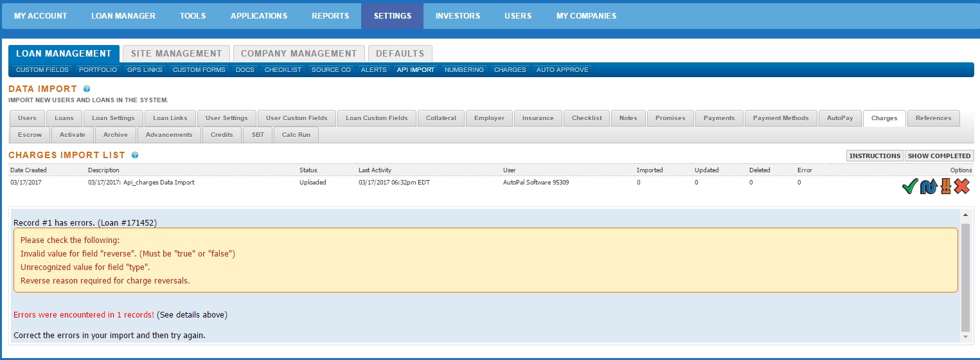The image size is (980, 360).
Task: Open the Charges import tab
Action: [884, 118]
